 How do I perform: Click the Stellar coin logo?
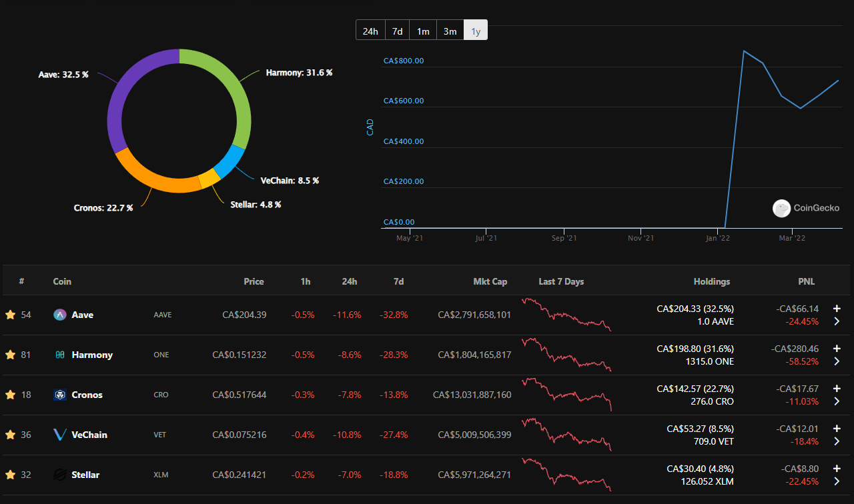[x=59, y=475]
